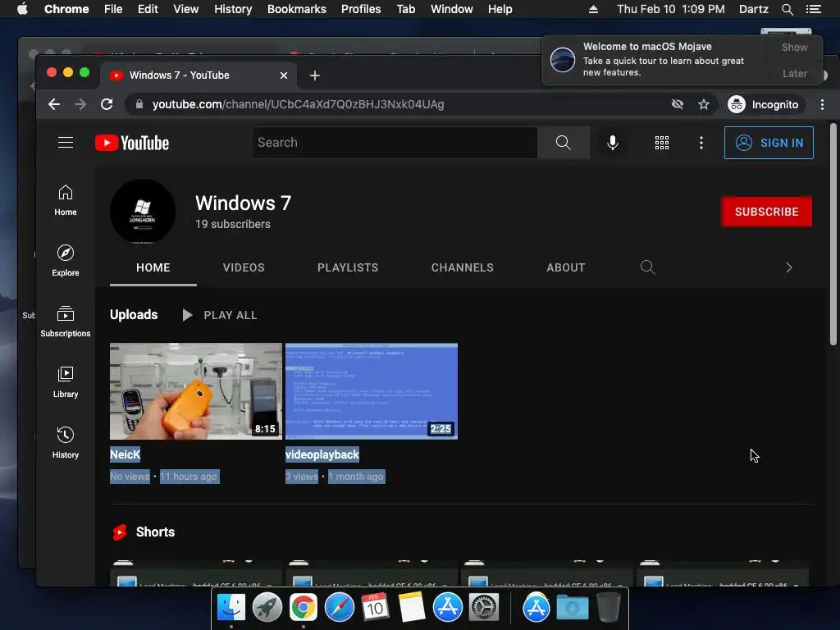Open the YouTube apps grid
Image resolution: width=840 pixels, height=630 pixels.
[x=662, y=143]
